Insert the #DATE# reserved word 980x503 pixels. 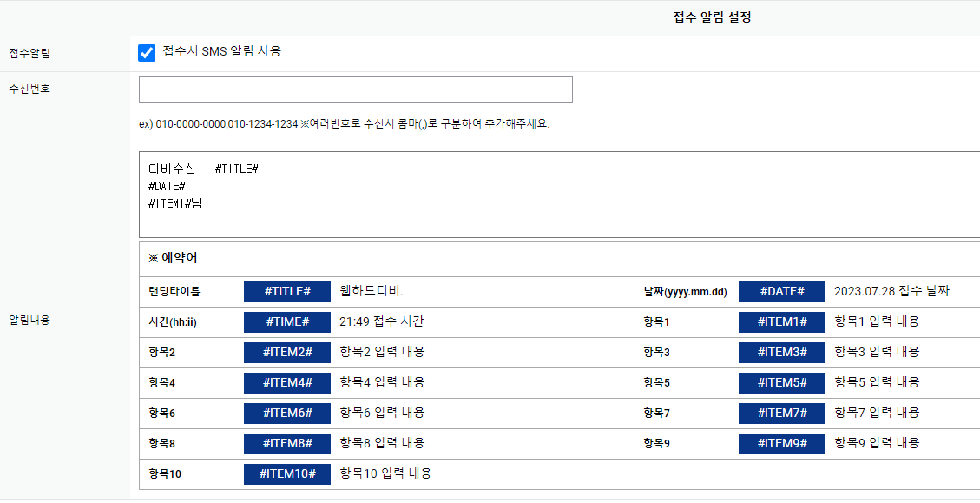pos(781,291)
